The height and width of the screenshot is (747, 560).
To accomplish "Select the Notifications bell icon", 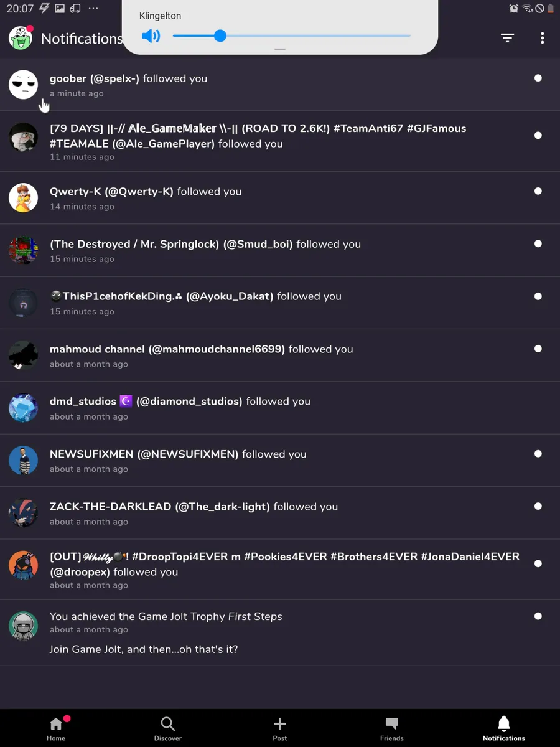I will (504, 728).
